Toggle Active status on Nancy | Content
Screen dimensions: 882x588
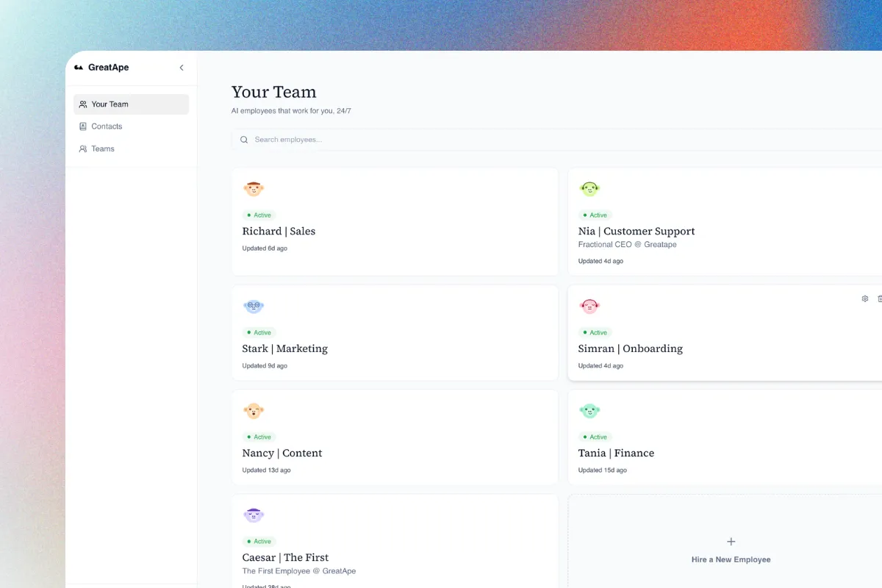[259, 437]
